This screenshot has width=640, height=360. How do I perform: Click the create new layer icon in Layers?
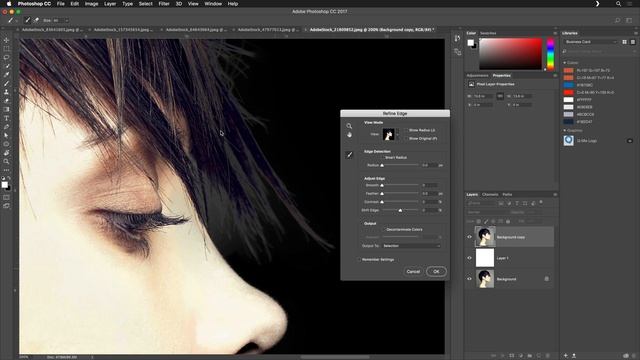tap(539, 356)
